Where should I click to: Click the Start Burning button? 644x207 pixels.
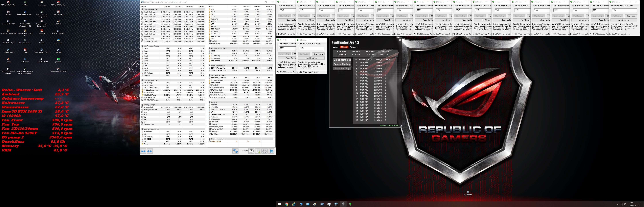(342, 69)
